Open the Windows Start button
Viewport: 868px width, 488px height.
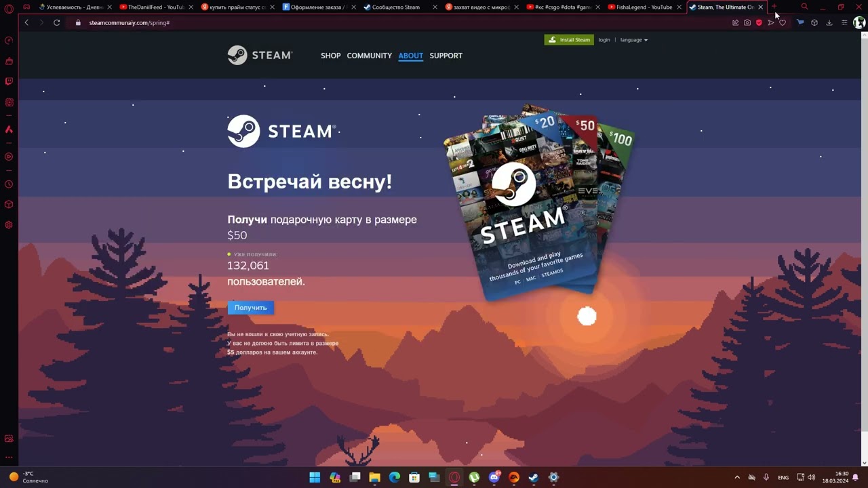click(x=315, y=477)
